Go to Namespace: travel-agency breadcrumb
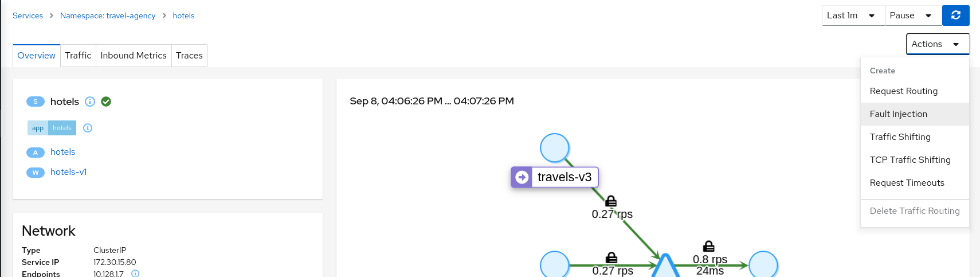 click(x=108, y=15)
